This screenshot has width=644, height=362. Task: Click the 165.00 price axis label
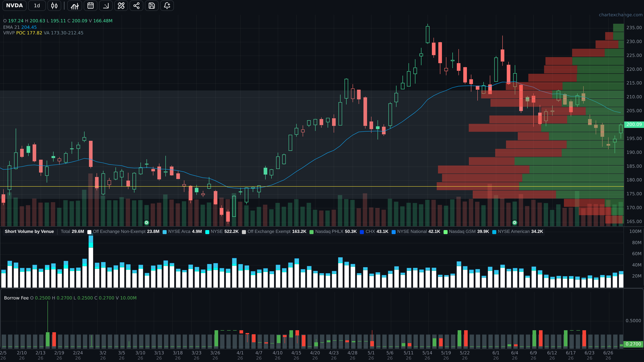[634, 221]
